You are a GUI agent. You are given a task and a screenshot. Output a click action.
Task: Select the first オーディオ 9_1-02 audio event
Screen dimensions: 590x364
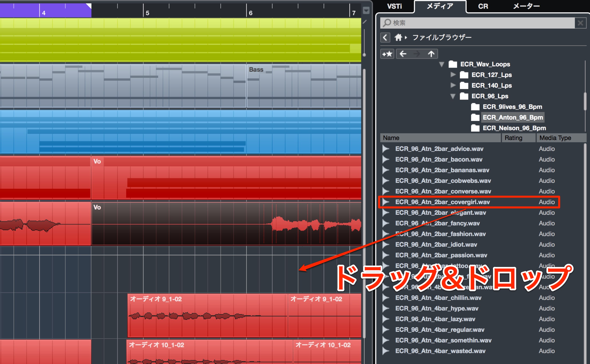point(208,315)
